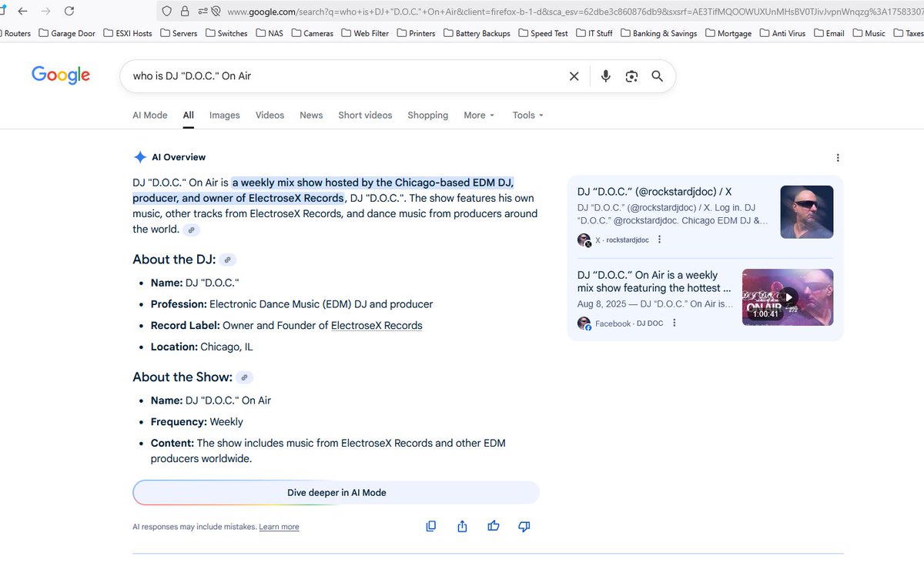Open ESXI Hosts bookmark folder
This screenshot has height=563, width=924.
tap(129, 33)
